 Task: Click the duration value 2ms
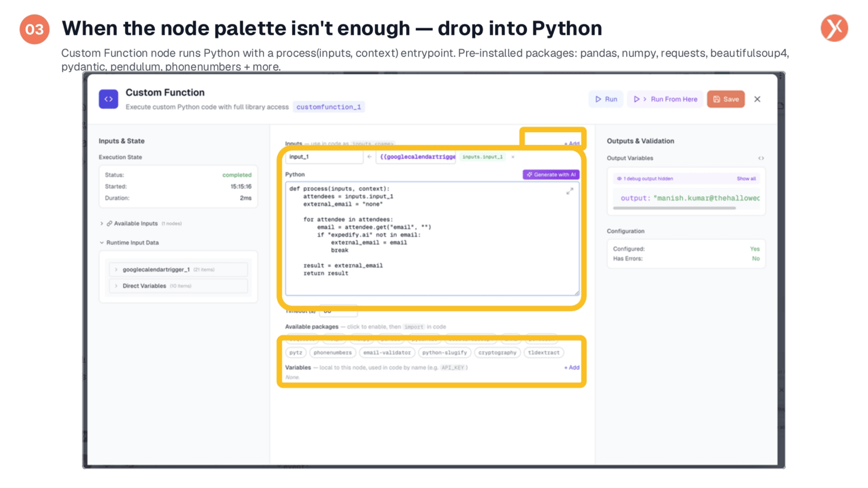[246, 198]
